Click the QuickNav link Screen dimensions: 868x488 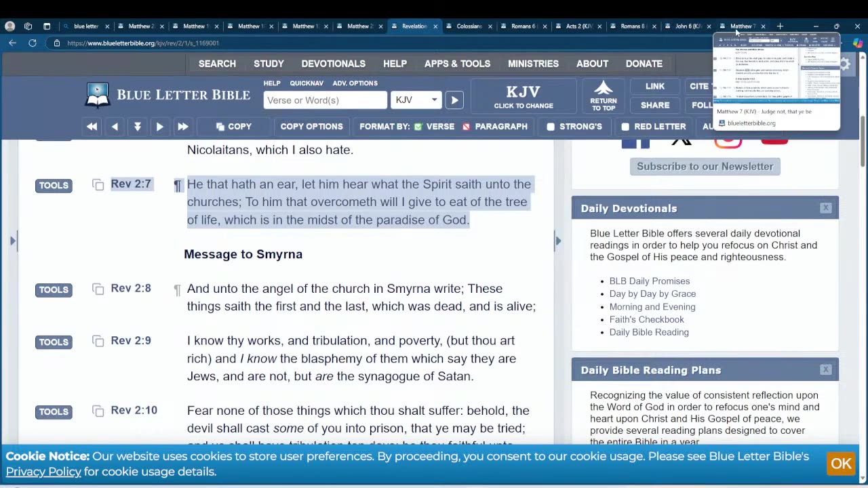307,83
